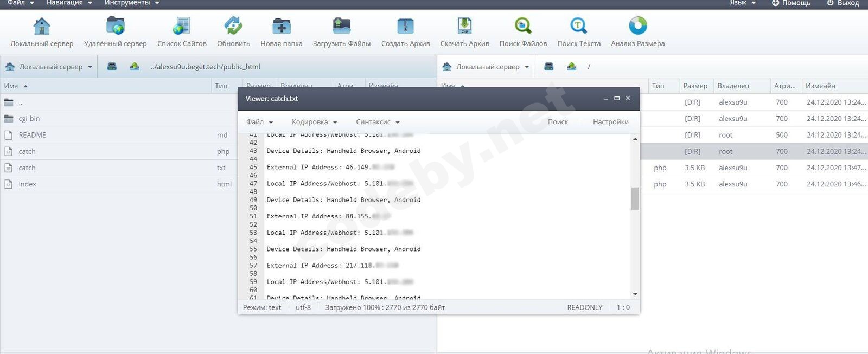868x354 pixels.
Task: Open the Удалённый сервер toolbar icon
Action: (116, 26)
